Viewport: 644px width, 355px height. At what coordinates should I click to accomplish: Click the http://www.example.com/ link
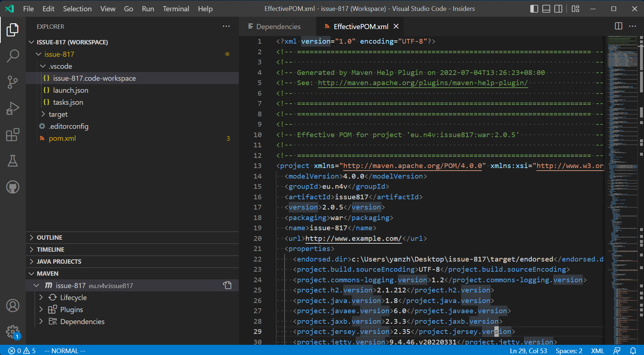click(353, 238)
